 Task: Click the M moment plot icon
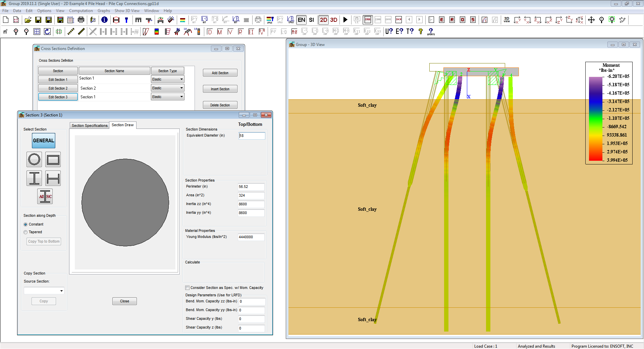tap(220, 32)
